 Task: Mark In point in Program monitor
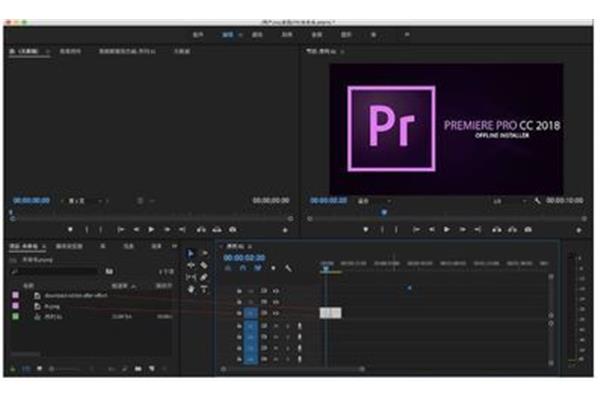tap(382, 230)
